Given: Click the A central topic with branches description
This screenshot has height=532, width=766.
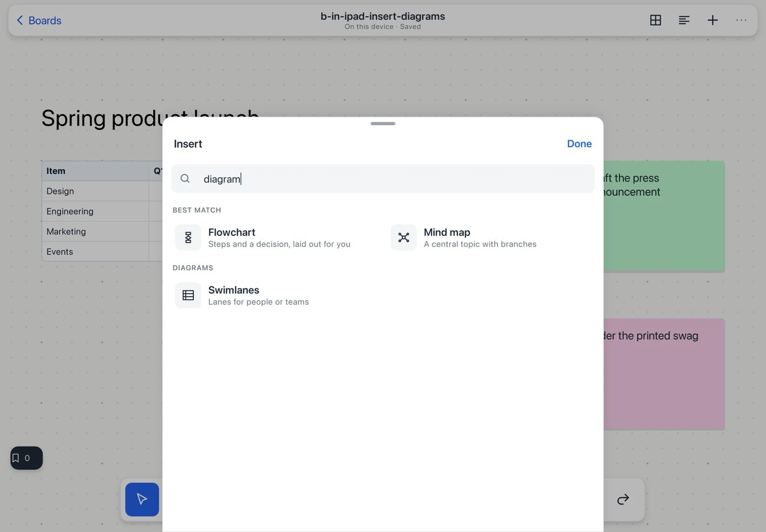Looking at the screenshot, I should click(480, 244).
